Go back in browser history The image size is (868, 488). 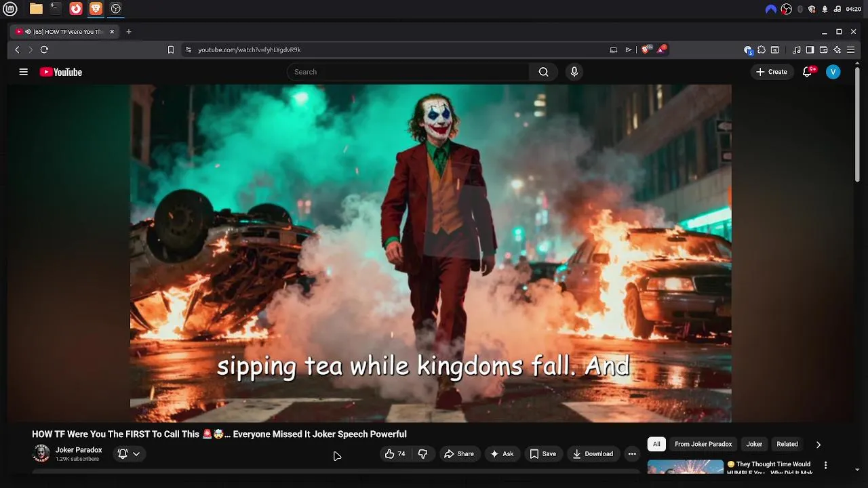[18, 49]
